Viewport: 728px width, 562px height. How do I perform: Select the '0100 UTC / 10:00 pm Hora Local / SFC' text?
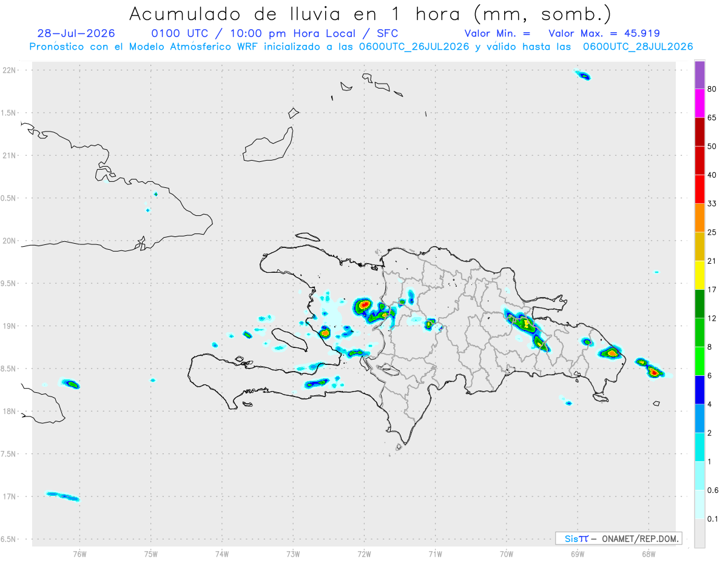(x=275, y=33)
